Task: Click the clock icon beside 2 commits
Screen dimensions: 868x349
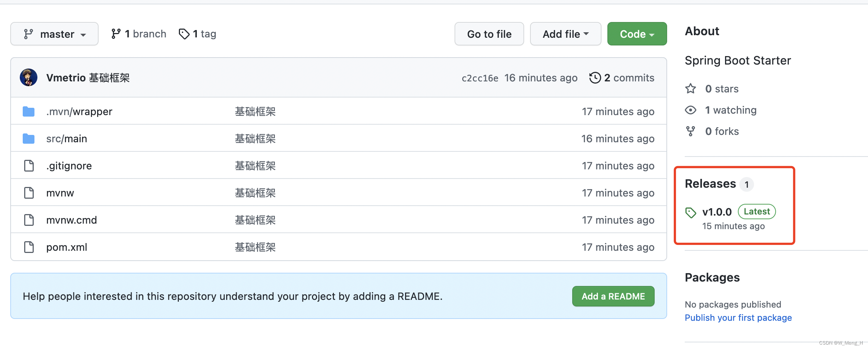Action: (595, 77)
